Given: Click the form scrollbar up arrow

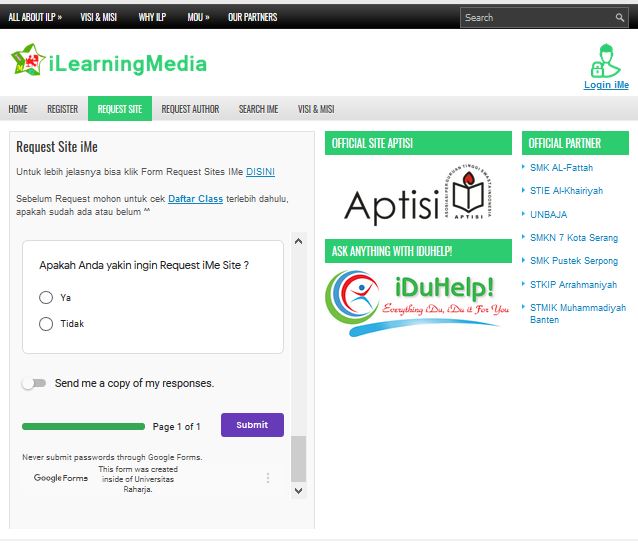Looking at the screenshot, I should (298, 241).
